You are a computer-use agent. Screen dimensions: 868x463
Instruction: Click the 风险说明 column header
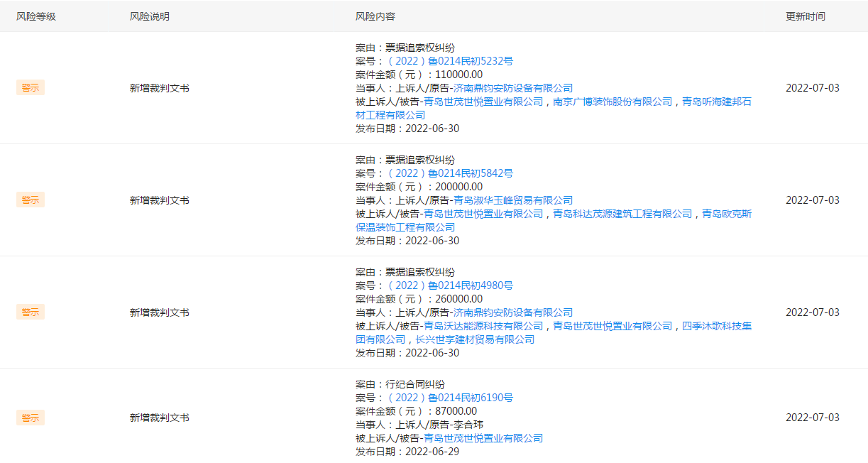(x=150, y=16)
